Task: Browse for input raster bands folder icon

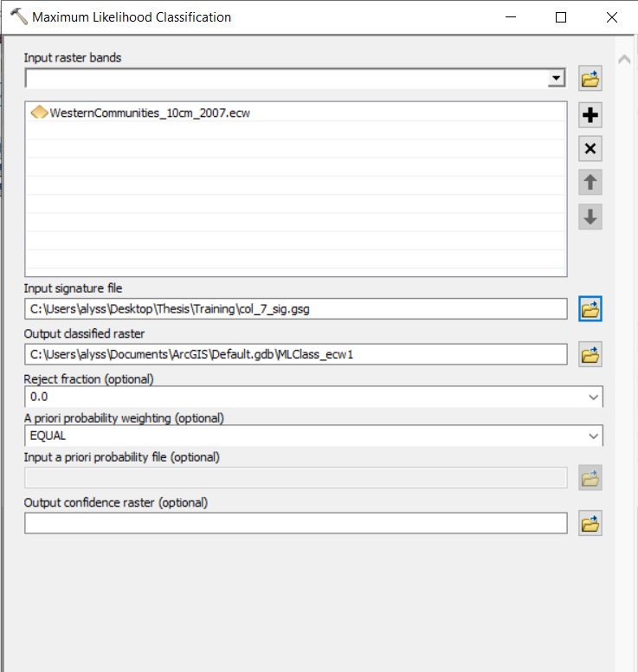Action: coord(590,80)
